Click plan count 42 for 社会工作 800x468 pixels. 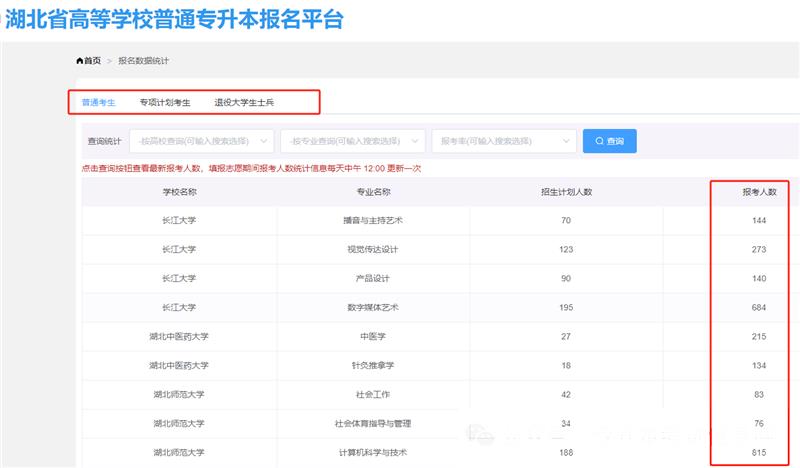(x=566, y=395)
